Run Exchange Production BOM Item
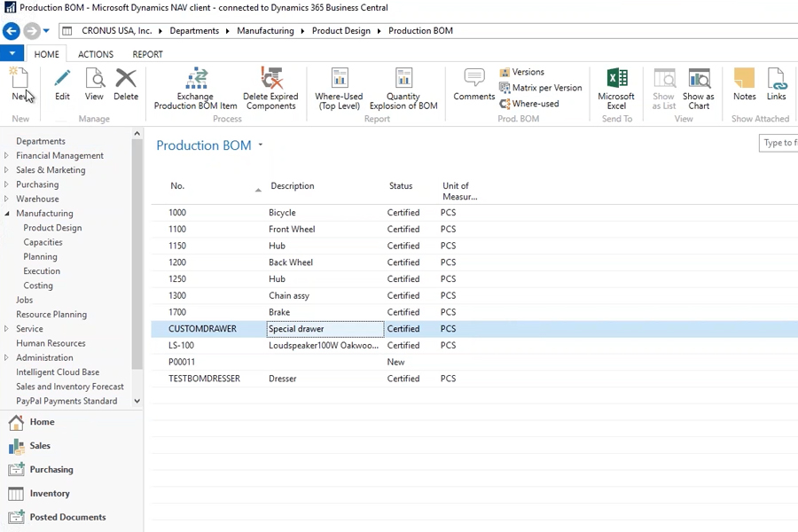798x532 pixels. tap(195, 88)
